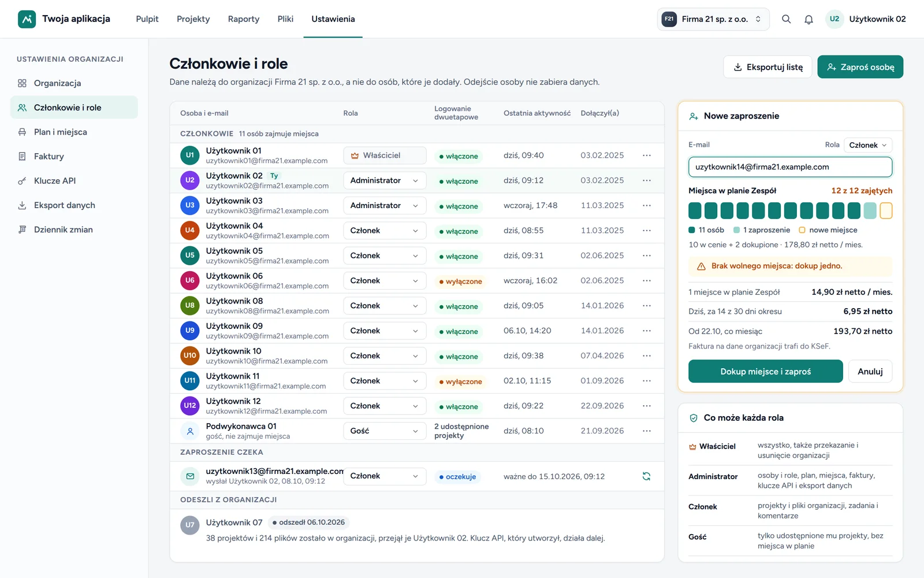Go to Pulpit tab
The image size is (924, 578).
(147, 19)
